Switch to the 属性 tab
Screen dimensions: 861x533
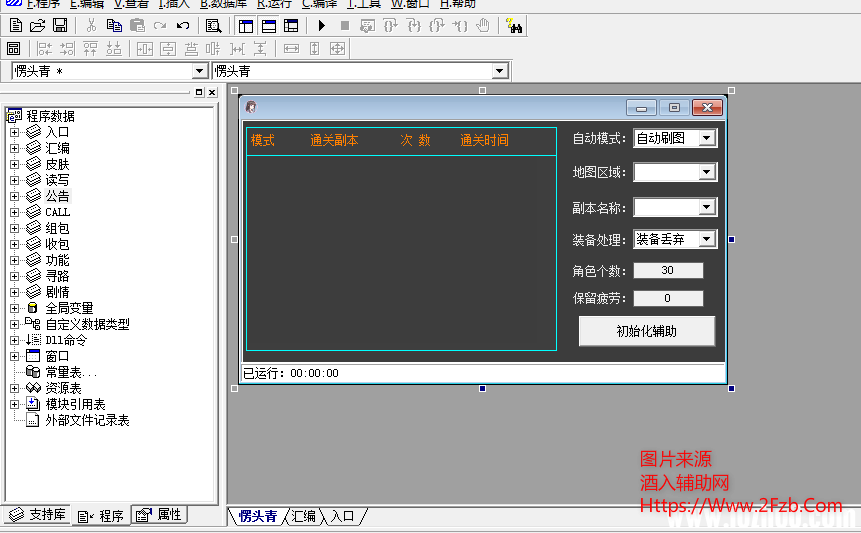click(160, 515)
